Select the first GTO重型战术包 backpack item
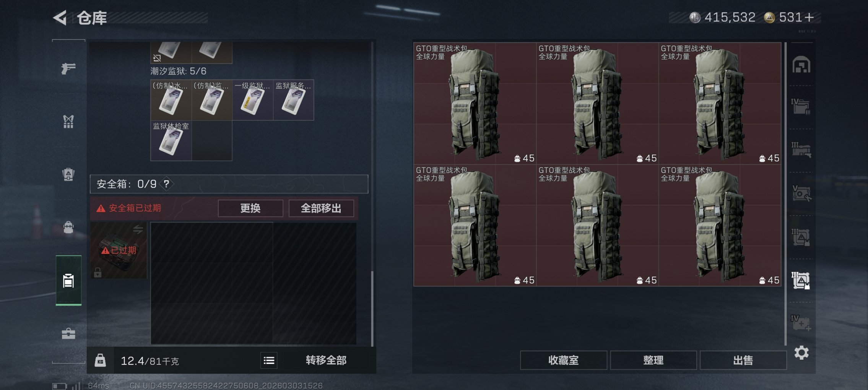This screenshot has height=390, width=868. 475,103
